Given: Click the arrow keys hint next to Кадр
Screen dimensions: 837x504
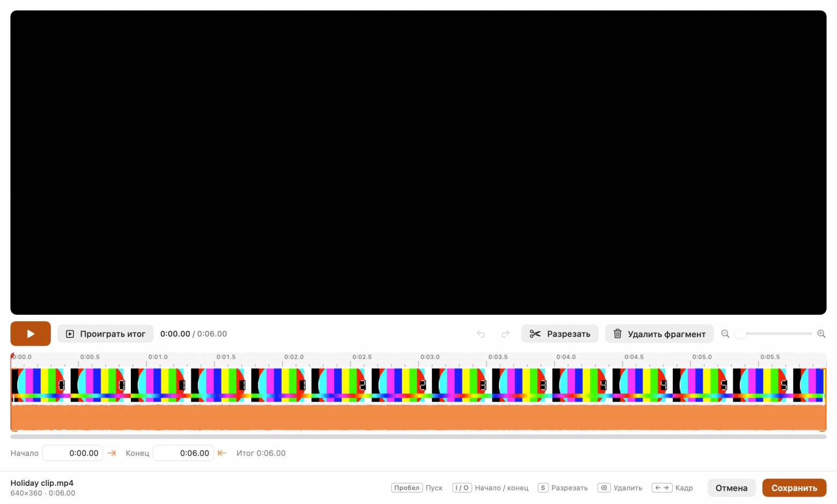Looking at the screenshot, I should (662, 488).
